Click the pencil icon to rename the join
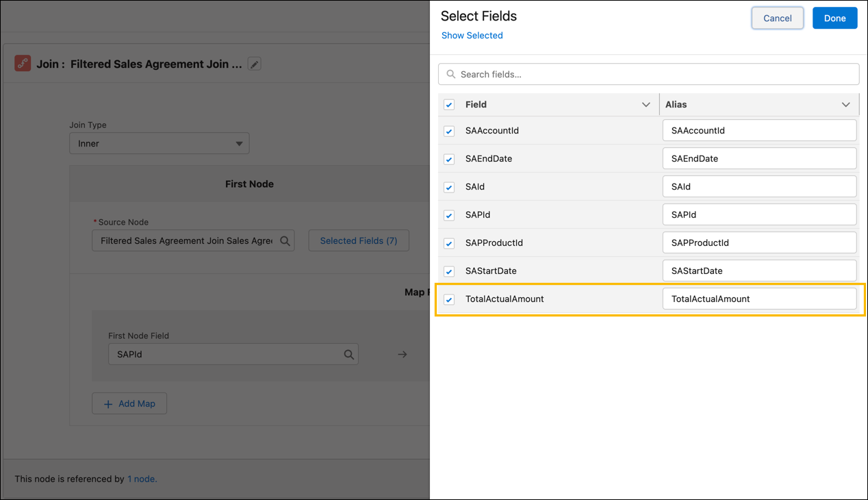 [254, 64]
